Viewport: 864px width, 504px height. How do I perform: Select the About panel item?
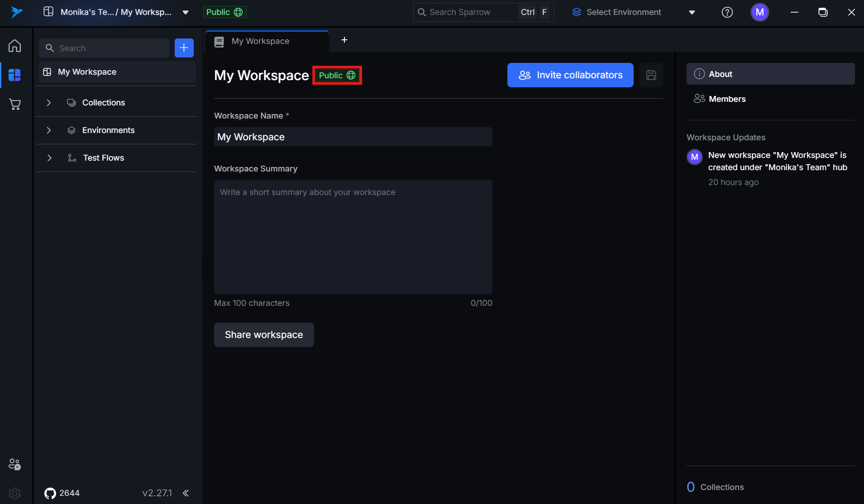[x=770, y=74]
